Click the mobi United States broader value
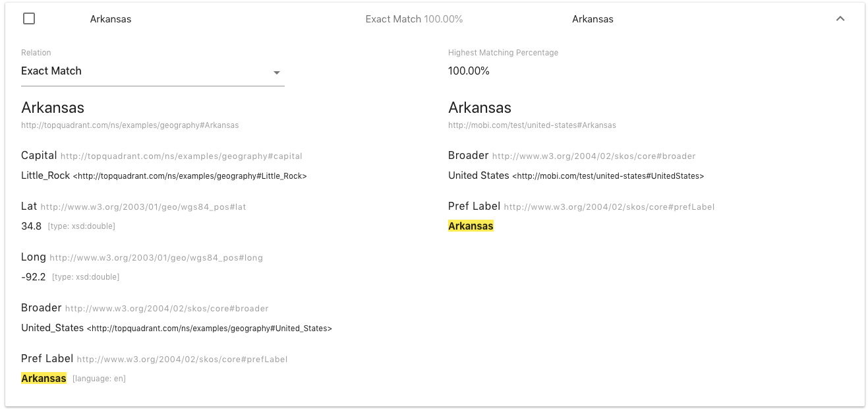Image resolution: width=868 pixels, height=409 pixels. 478,175
